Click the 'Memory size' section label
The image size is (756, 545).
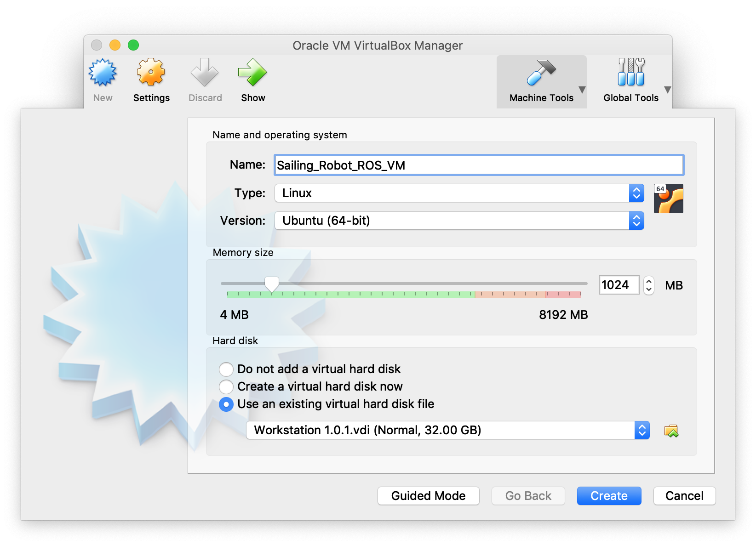pos(243,252)
